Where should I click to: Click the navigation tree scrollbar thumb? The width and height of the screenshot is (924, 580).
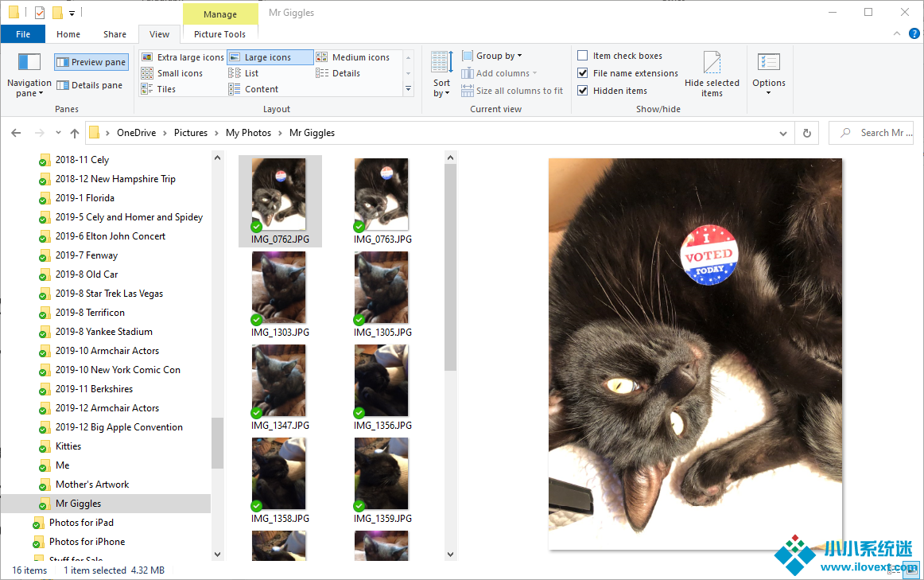217,442
